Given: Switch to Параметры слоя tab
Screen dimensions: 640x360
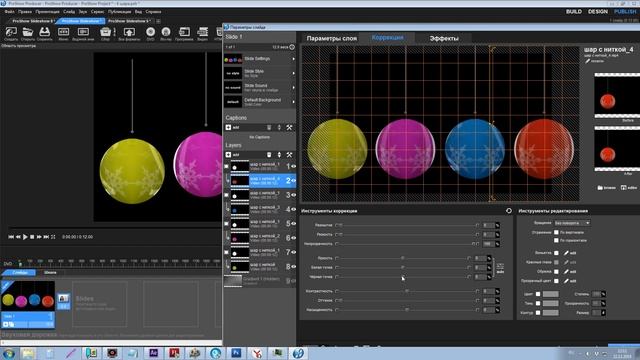Looking at the screenshot, I should click(331, 38).
